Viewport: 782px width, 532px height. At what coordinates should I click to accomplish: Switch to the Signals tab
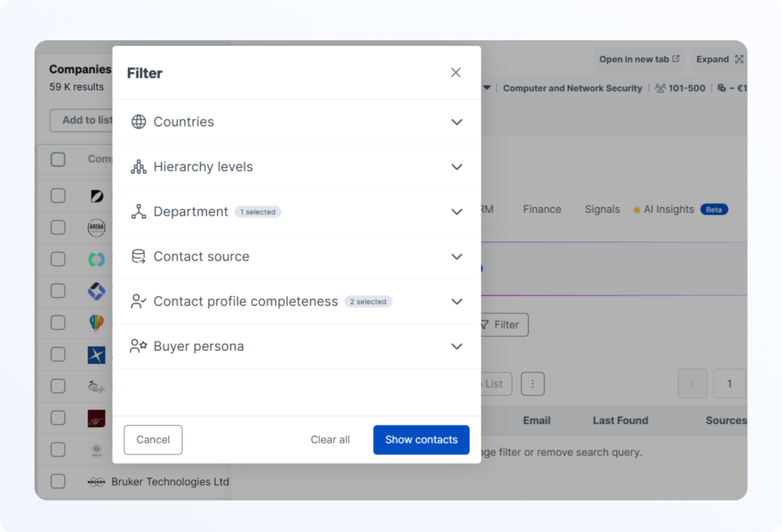click(x=602, y=210)
